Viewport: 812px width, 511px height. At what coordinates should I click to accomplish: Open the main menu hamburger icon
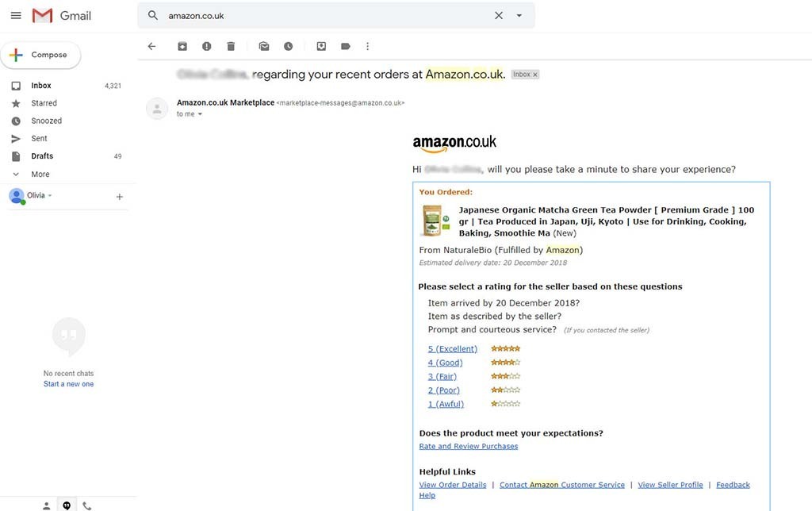pos(16,16)
